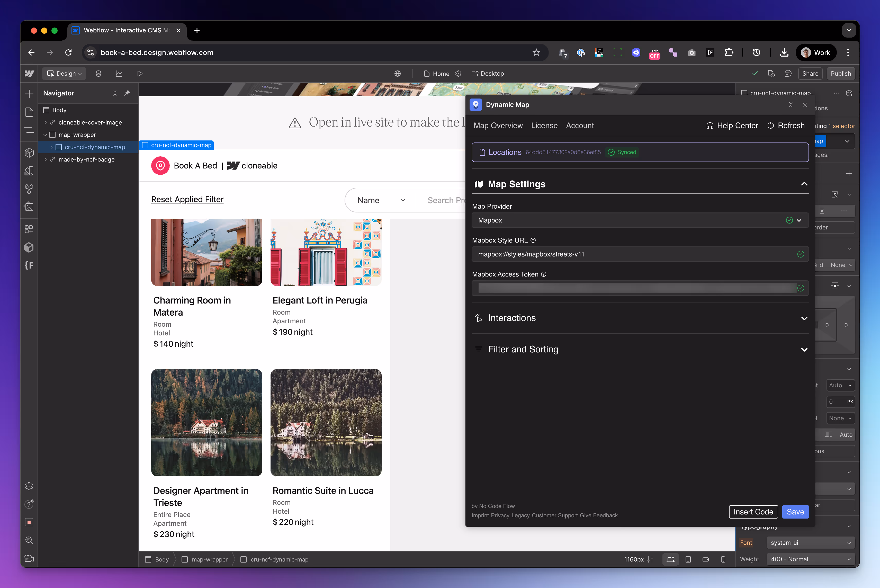
Task: Switch to the License tab
Action: (544, 125)
